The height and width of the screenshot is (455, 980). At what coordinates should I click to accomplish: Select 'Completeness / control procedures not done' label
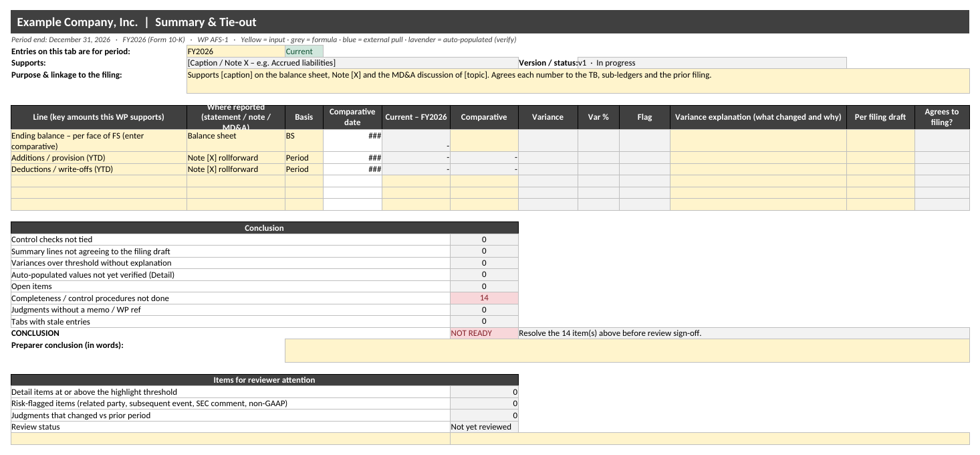click(x=231, y=298)
